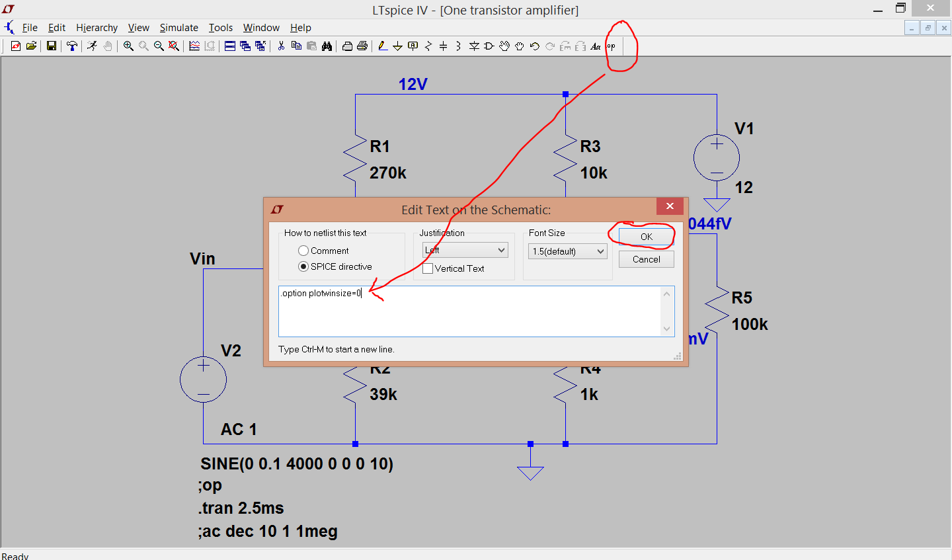952x560 pixels.
Task: Click Cancel in Edit Text dialog
Action: [647, 259]
